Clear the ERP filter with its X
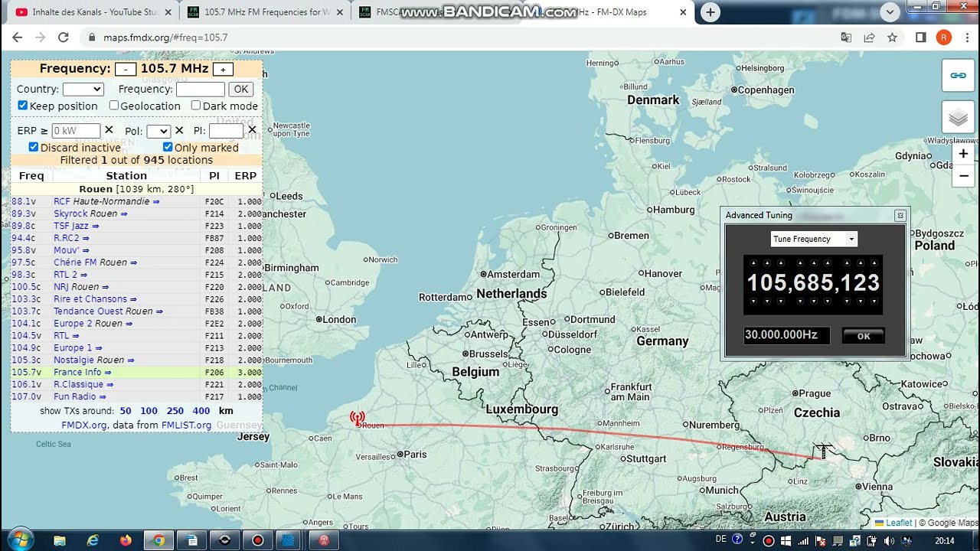The width and height of the screenshot is (980, 551). pos(109,130)
